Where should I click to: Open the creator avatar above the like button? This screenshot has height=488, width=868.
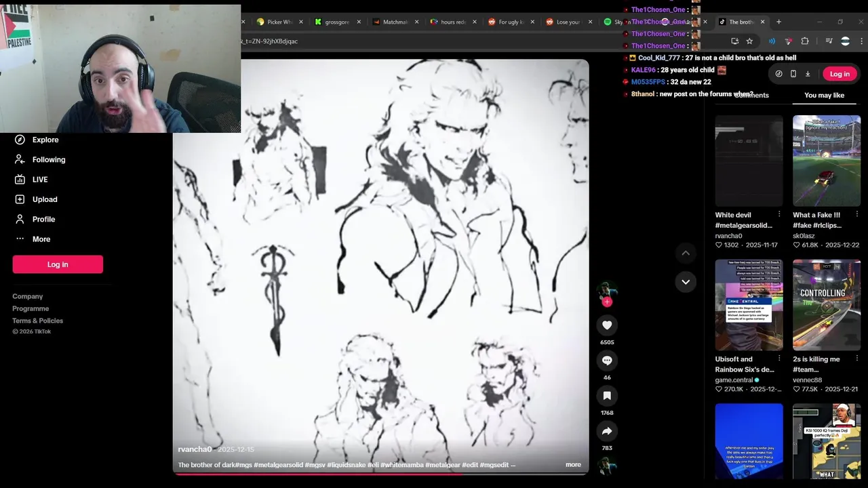pos(607,290)
